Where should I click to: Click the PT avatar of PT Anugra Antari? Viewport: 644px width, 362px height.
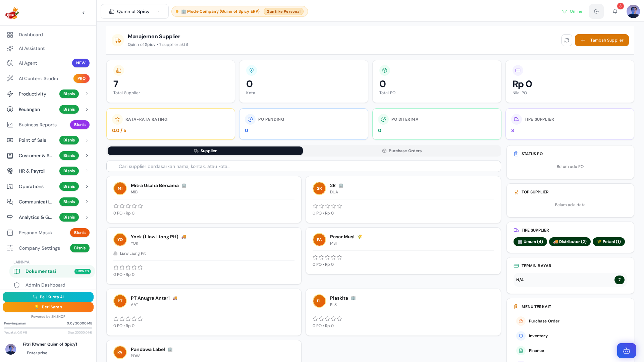(120, 301)
